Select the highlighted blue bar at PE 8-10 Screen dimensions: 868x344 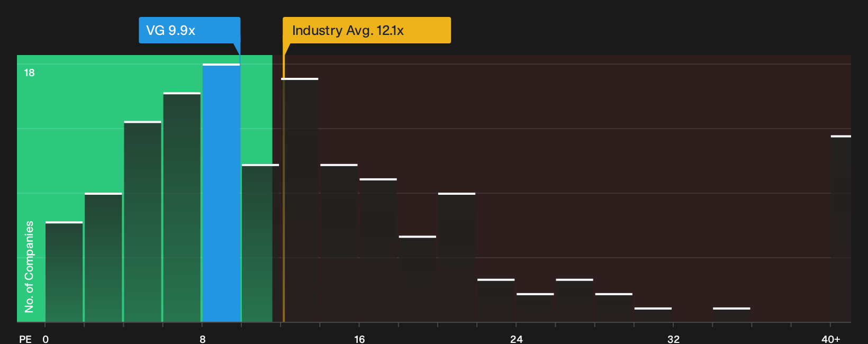(221, 193)
